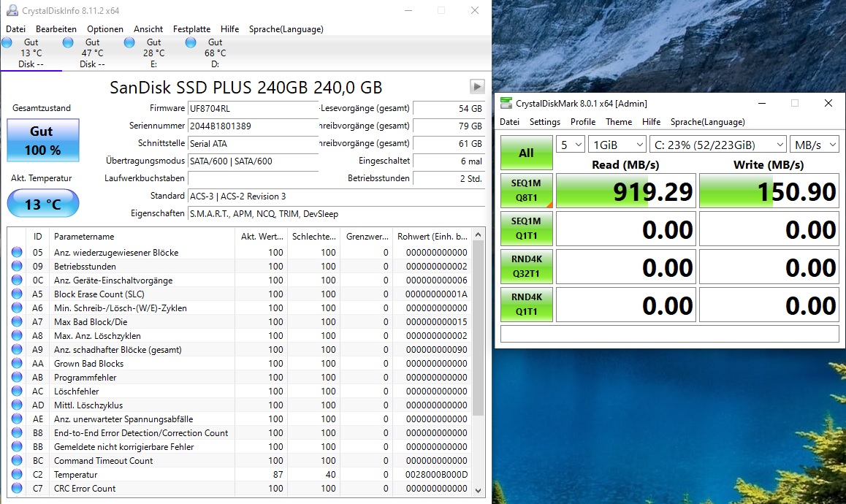The image size is (846, 504).
Task: Open Festplatte menu in CrystalDiskInfo
Action: pos(191,29)
